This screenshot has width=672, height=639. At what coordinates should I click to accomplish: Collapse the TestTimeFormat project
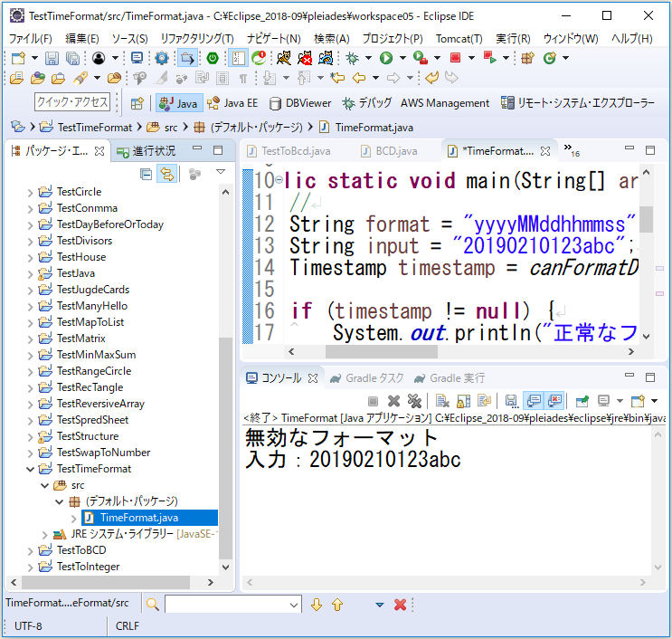30,469
